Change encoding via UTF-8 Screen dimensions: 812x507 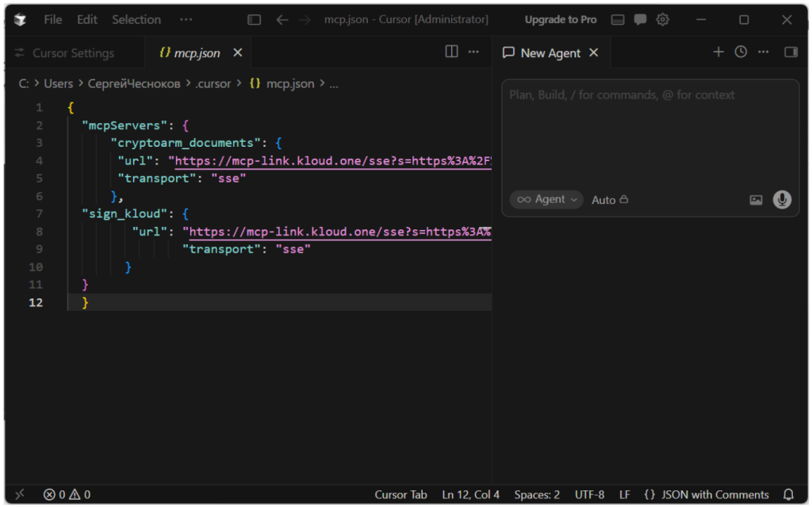(589, 494)
